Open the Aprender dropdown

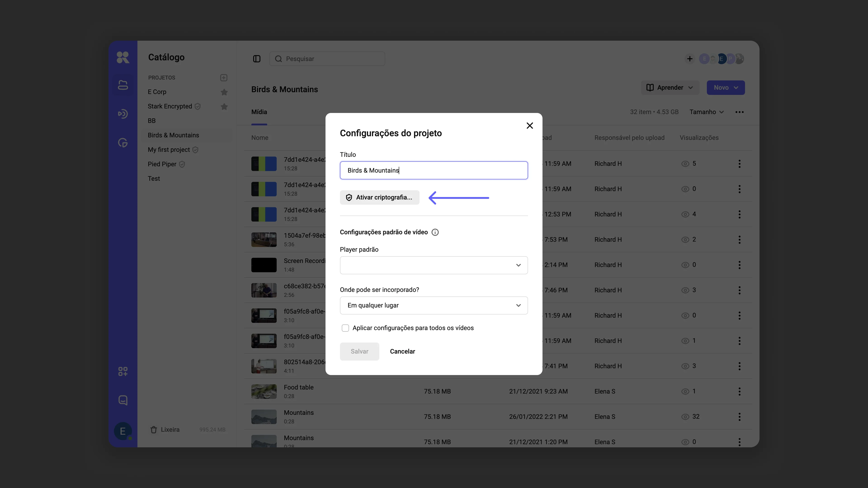pyautogui.click(x=670, y=88)
